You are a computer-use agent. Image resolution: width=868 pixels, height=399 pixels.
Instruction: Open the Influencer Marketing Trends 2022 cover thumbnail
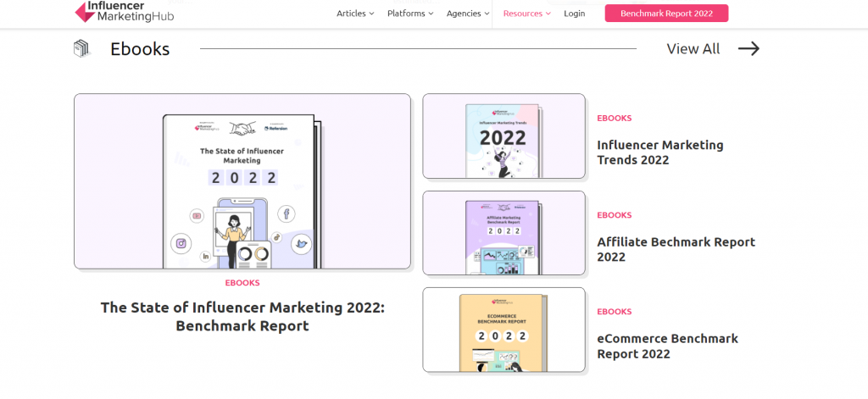504,136
